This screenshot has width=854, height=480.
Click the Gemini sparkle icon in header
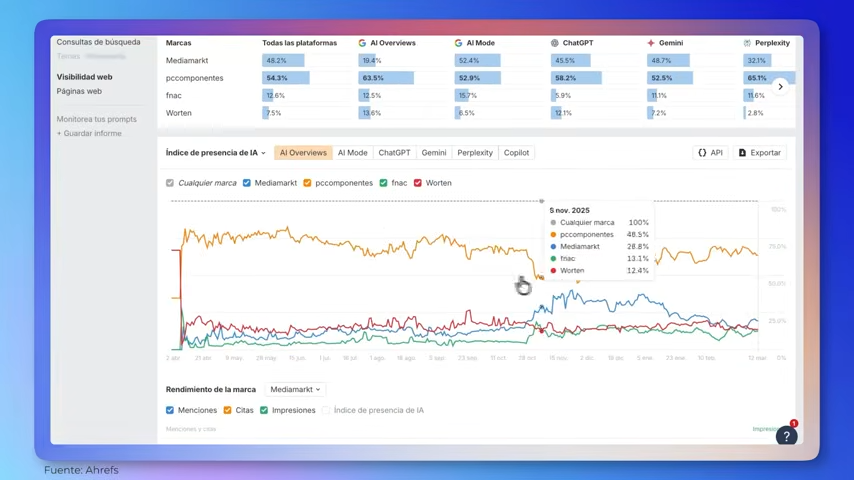click(651, 43)
